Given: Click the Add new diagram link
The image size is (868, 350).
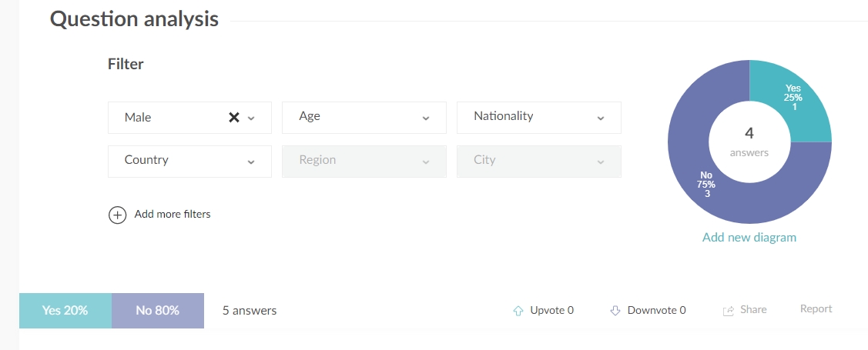Looking at the screenshot, I should point(749,238).
